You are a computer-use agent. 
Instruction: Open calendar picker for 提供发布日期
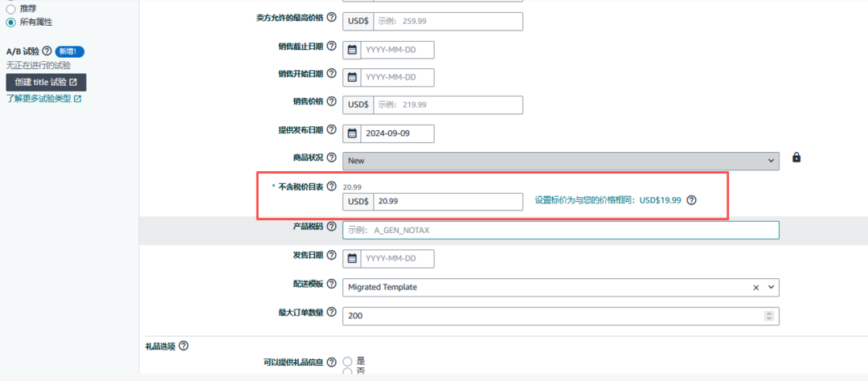pos(351,133)
